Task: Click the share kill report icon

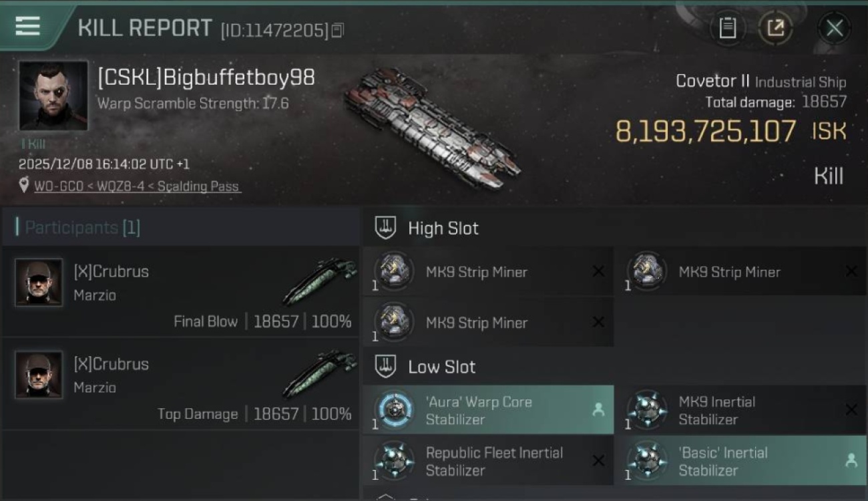Action: coord(775,28)
